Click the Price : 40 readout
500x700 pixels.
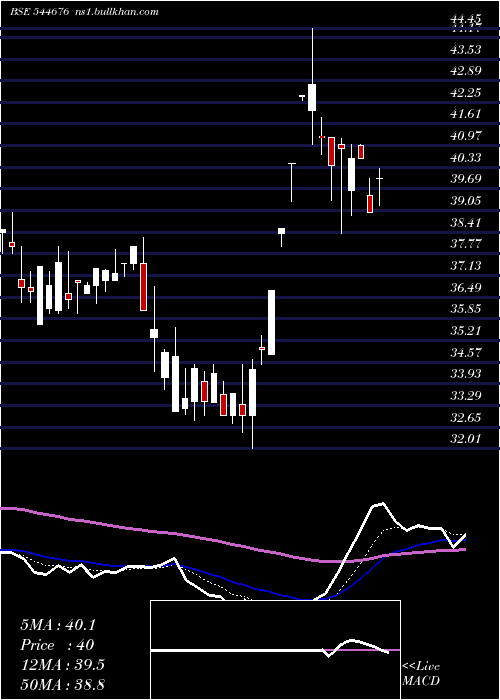pos(57,645)
